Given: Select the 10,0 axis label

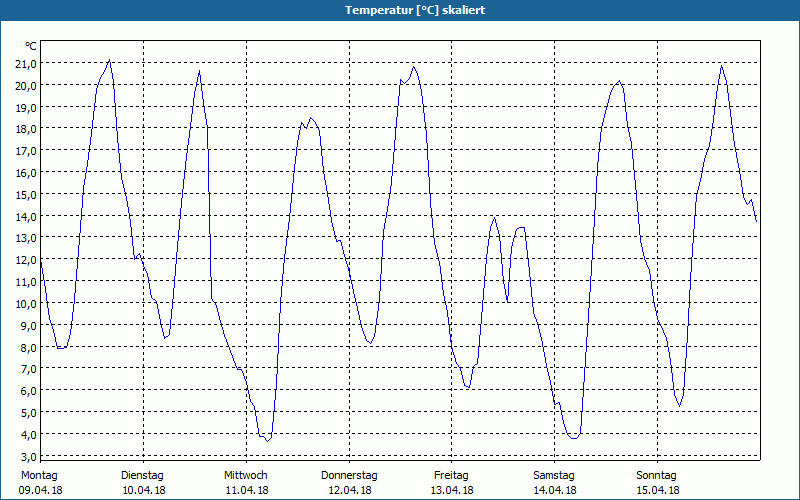Looking at the screenshot, I should click(26, 304).
